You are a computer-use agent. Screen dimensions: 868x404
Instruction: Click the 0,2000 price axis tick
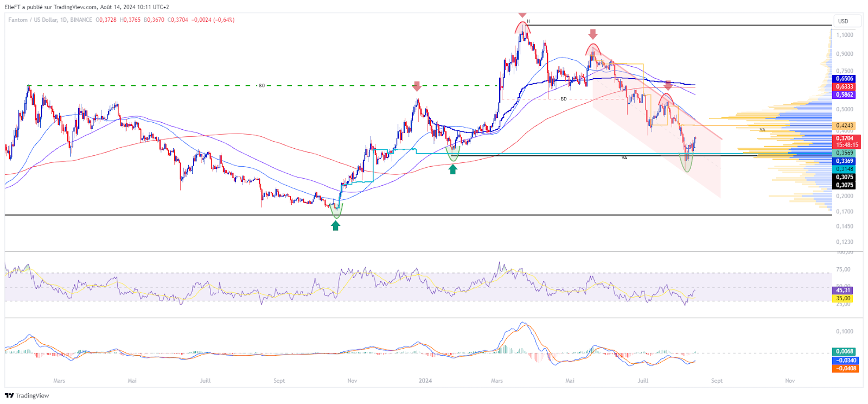(844, 196)
